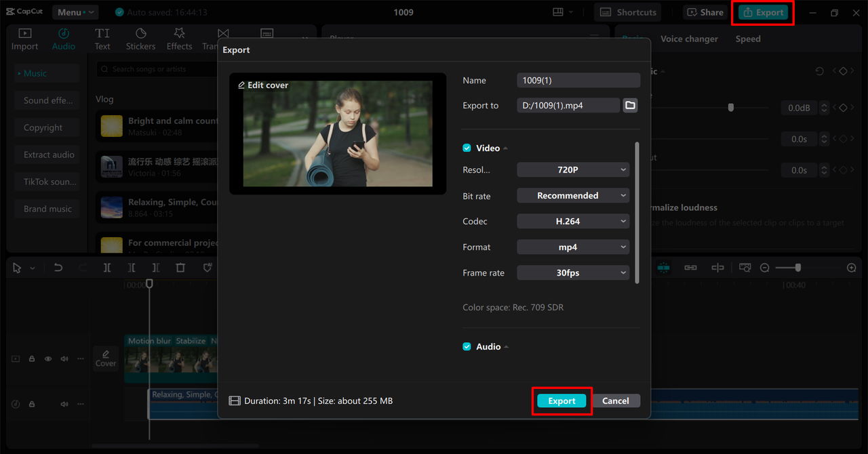Click the delete-right trim tool
Screen dimensions: 868x454
156,268
